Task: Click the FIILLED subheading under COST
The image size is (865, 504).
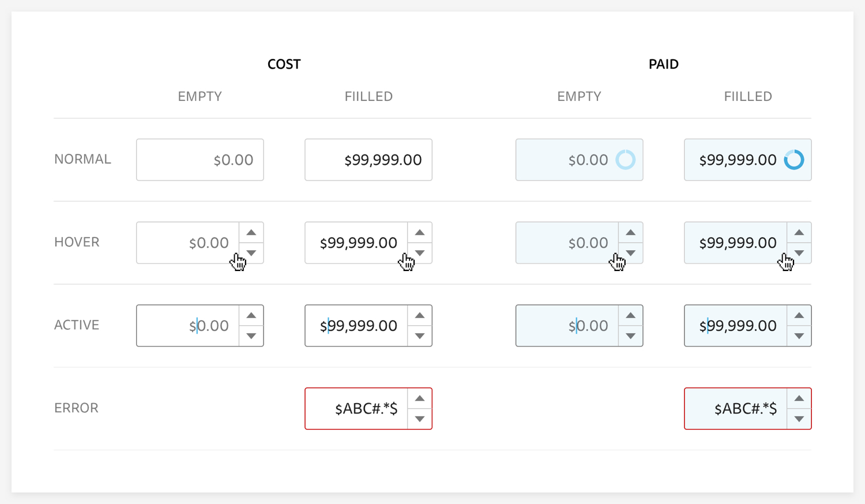Action: [368, 96]
